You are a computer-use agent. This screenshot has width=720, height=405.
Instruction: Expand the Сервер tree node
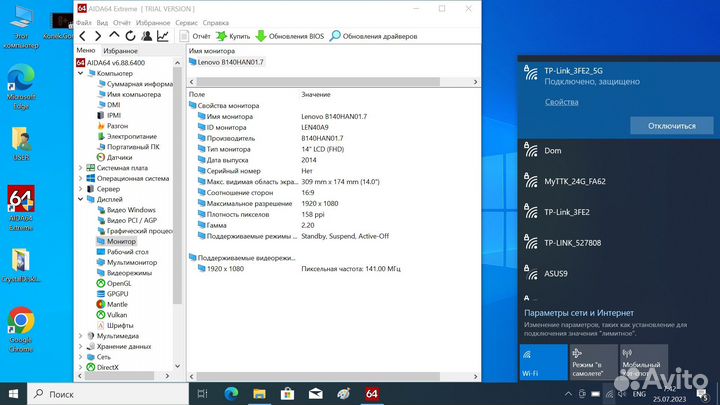click(81, 189)
